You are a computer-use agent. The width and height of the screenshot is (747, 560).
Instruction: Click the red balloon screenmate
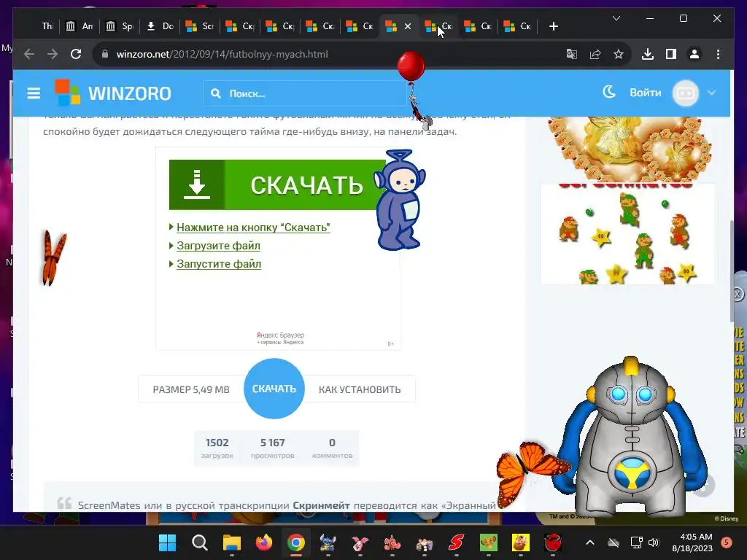[411, 66]
